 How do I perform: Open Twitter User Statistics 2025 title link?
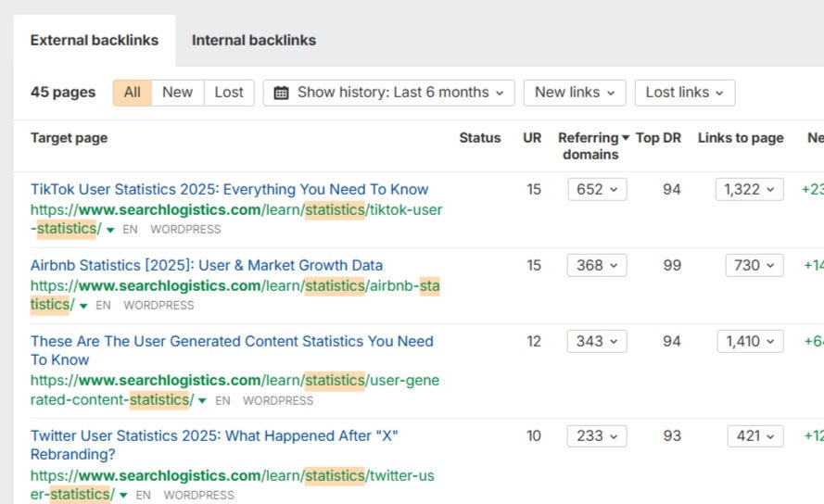214,445
